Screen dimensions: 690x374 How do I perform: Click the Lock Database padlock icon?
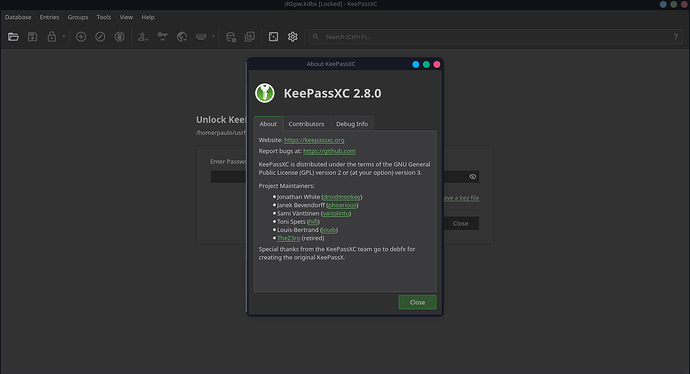pyautogui.click(x=52, y=37)
